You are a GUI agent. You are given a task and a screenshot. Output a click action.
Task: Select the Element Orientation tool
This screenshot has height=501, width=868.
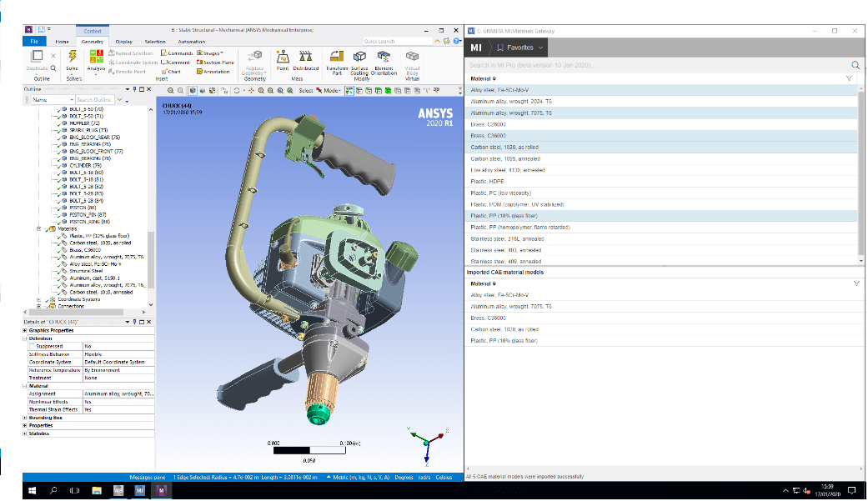pos(384,62)
